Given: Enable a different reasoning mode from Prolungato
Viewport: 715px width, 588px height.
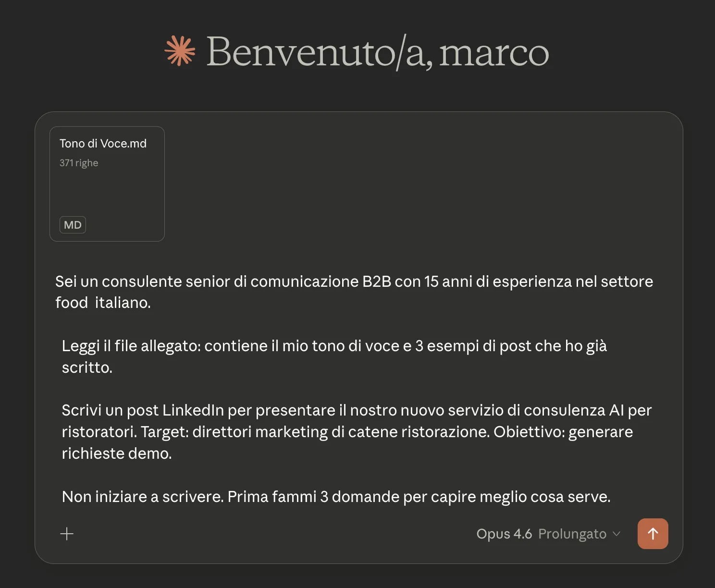Looking at the screenshot, I should [x=572, y=534].
